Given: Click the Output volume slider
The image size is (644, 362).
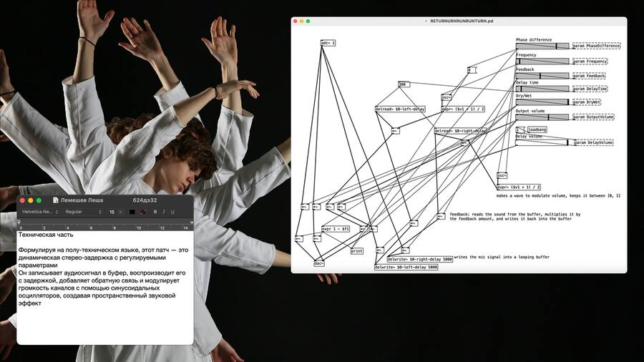Looking at the screenshot, I should pyautogui.click(x=542, y=117).
